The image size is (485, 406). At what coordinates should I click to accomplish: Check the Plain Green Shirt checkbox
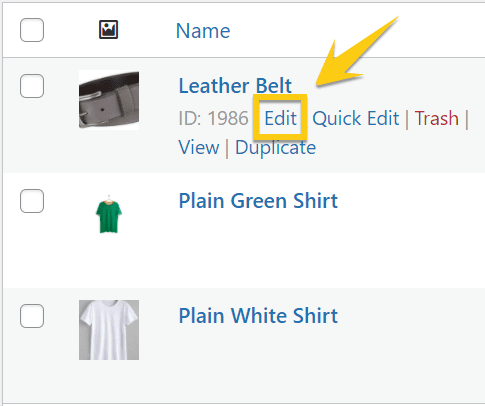(32, 201)
